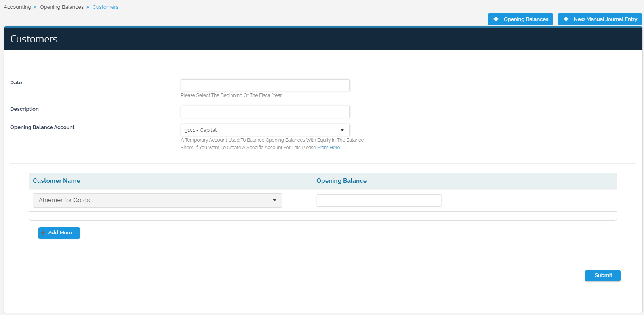Screen dimensions: 644x315
Task: Select the Opening Balance amount input
Action: (379, 200)
